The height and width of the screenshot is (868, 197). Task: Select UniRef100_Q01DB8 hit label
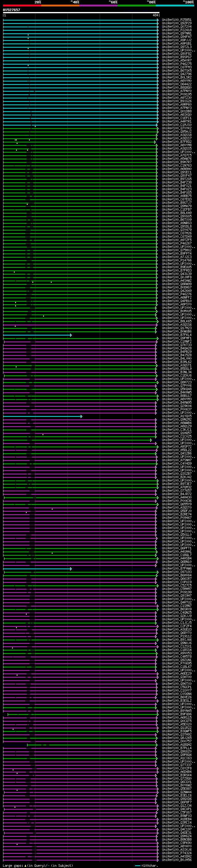point(177,111)
